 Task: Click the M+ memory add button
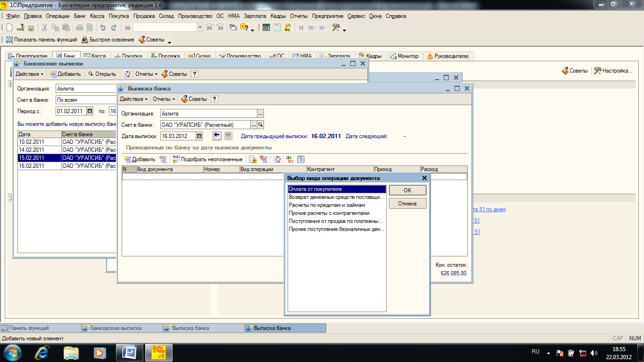pos(312,27)
